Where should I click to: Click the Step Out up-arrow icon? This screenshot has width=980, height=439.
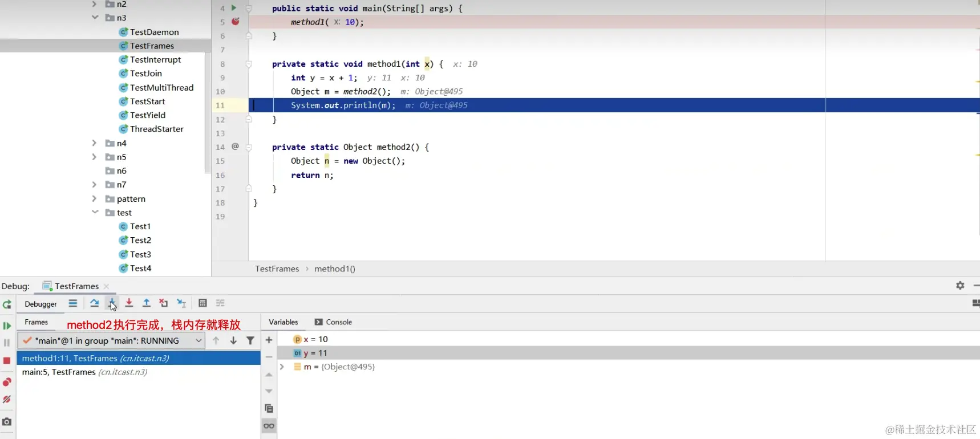pyautogui.click(x=147, y=303)
